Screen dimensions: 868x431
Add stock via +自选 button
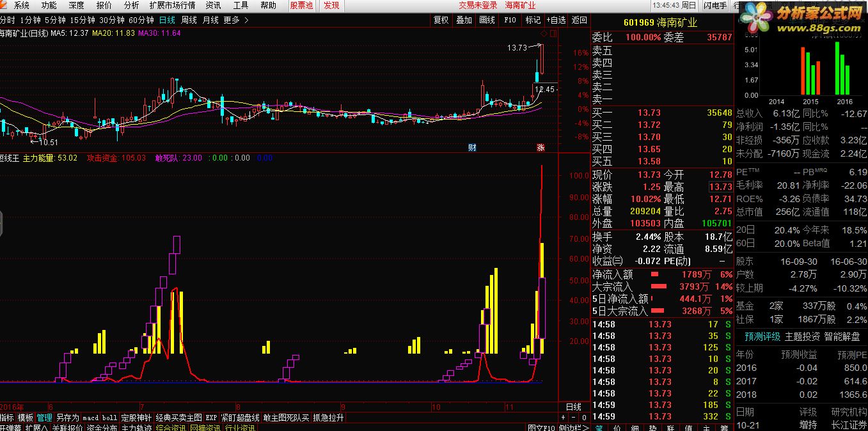pyautogui.click(x=556, y=20)
